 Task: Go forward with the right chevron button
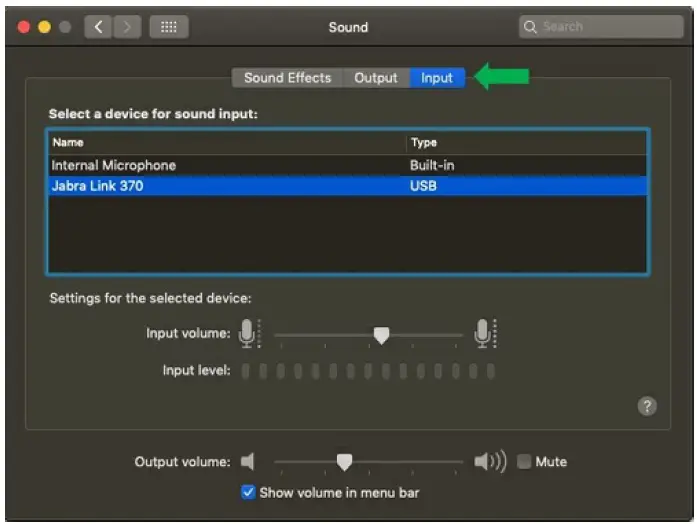tap(127, 27)
